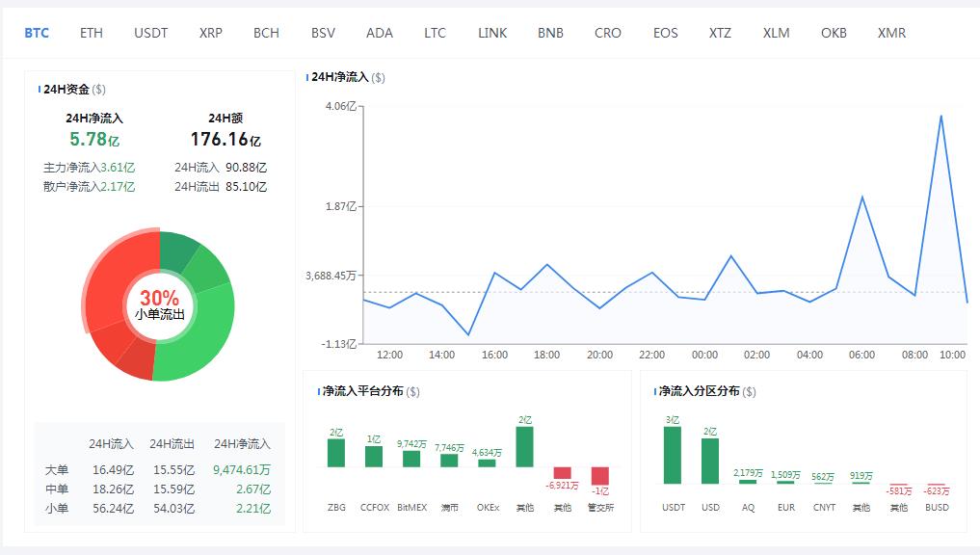Viewport: 980px width, 555px height.
Task: Click the blue marker icon beside 净流入平台分布 title
Action: 319,392
